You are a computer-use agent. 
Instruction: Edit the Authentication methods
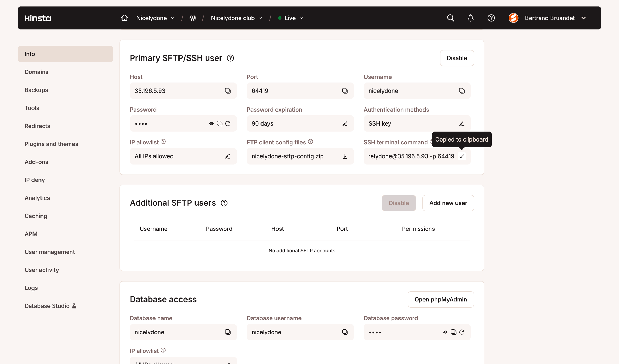(x=461, y=123)
